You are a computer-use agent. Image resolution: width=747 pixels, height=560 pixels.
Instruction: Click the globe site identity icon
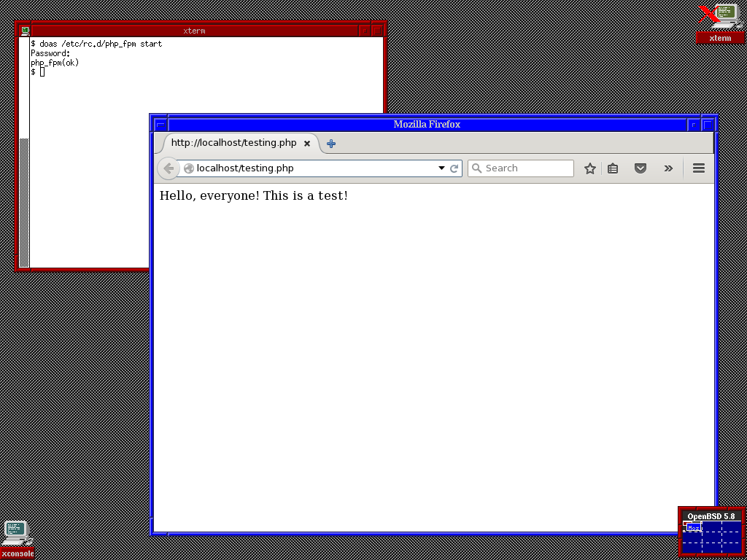pyautogui.click(x=189, y=168)
